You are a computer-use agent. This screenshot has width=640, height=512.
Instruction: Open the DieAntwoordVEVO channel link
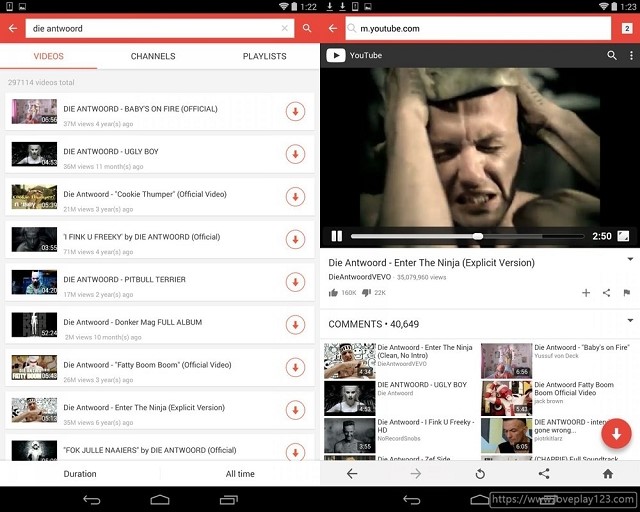[x=360, y=277]
